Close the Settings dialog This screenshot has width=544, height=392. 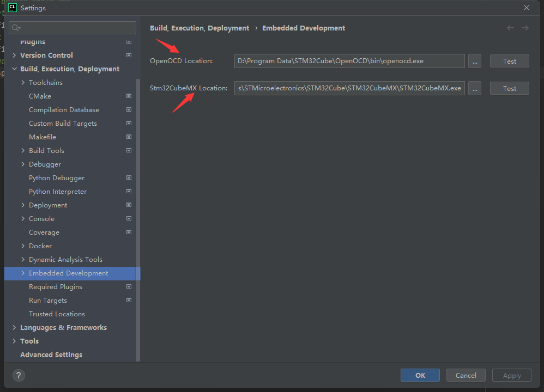click(527, 8)
